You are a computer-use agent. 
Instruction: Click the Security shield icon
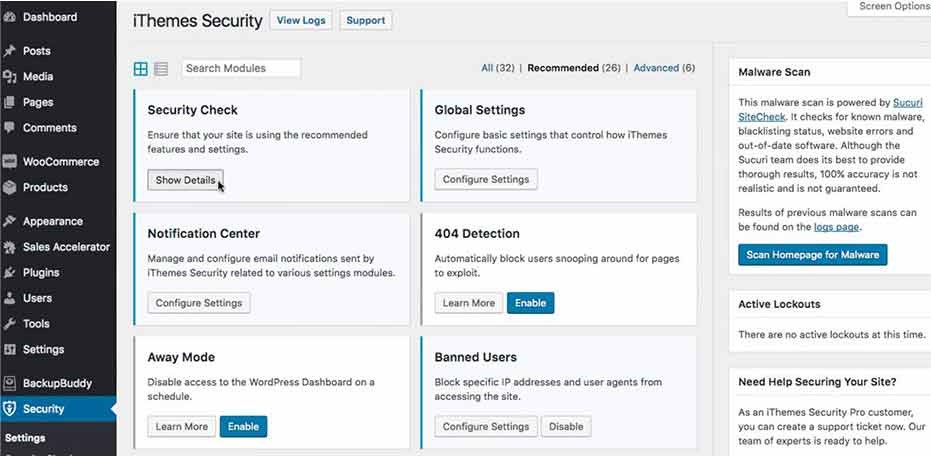click(9, 408)
